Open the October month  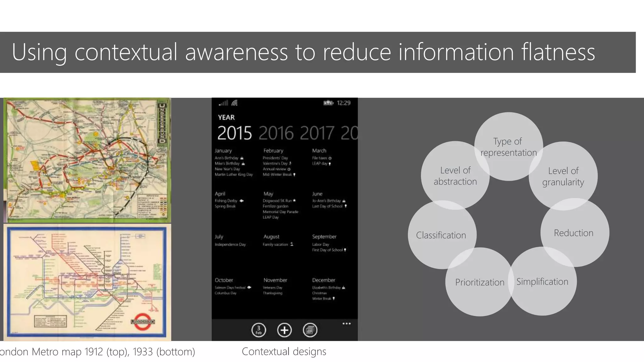coord(224,280)
